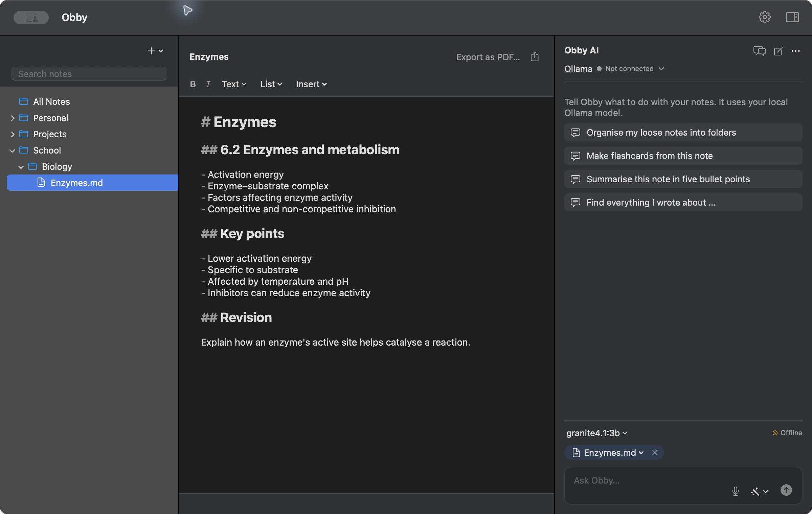Toggle italic formatting
Screen dimensions: 812x514
208,84
